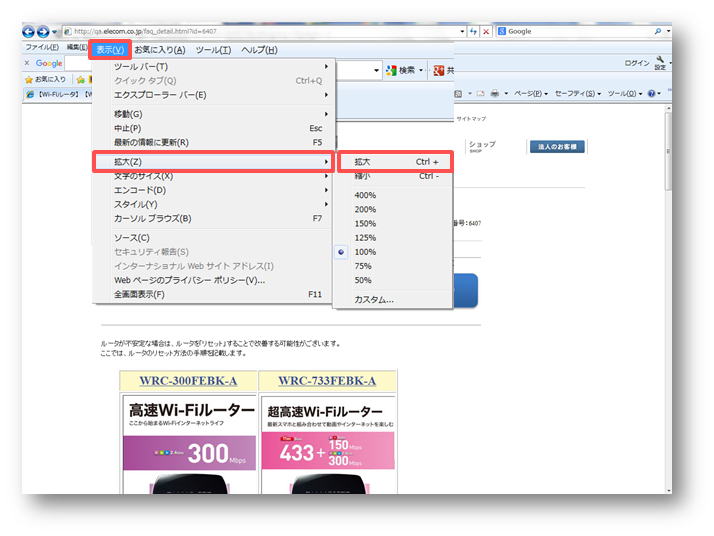Image resolution: width=714 pixels, height=536 pixels.
Task: Open the ツール(O) command bar menu
Action: click(625, 93)
